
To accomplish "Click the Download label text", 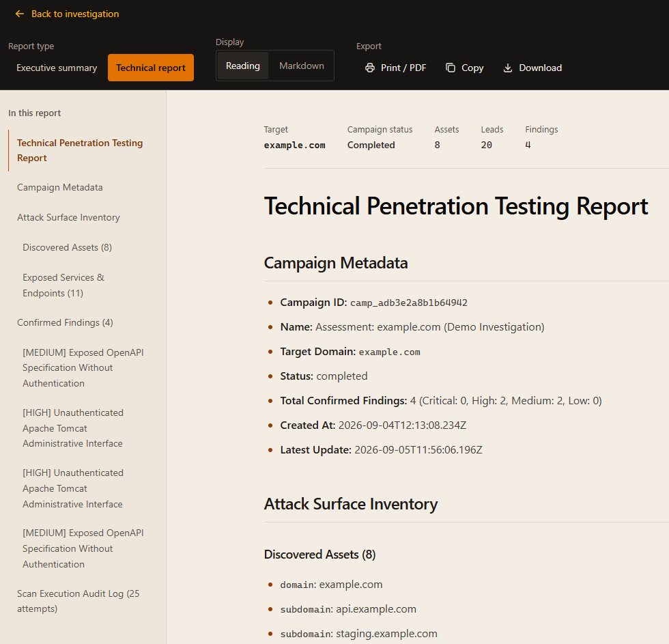I will tap(540, 68).
